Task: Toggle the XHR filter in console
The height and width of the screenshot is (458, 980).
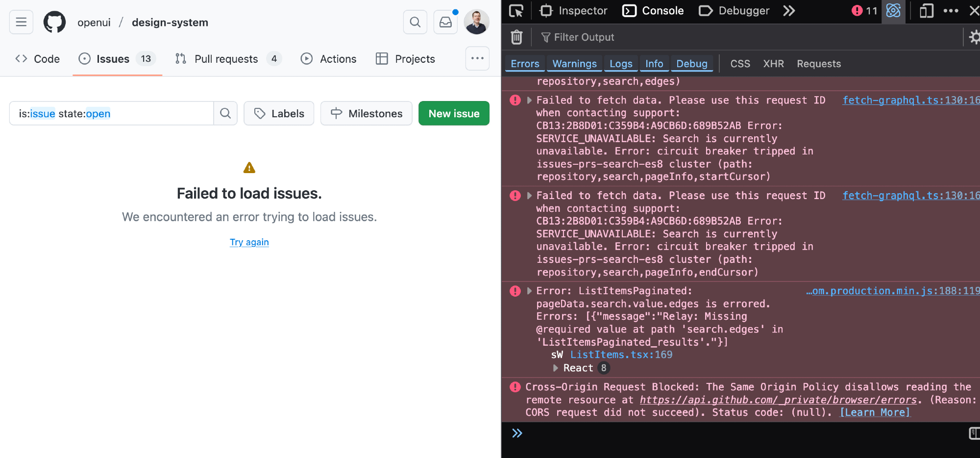Action: click(x=773, y=64)
